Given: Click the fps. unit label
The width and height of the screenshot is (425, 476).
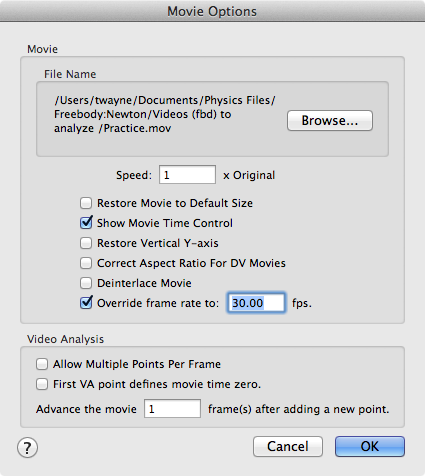Looking at the screenshot, I should [x=302, y=303].
